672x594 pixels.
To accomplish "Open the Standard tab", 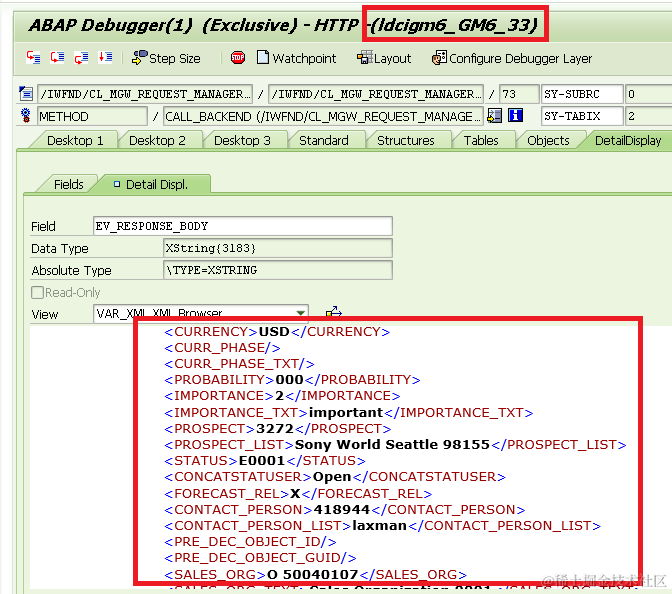I will [x=324, y=141].
